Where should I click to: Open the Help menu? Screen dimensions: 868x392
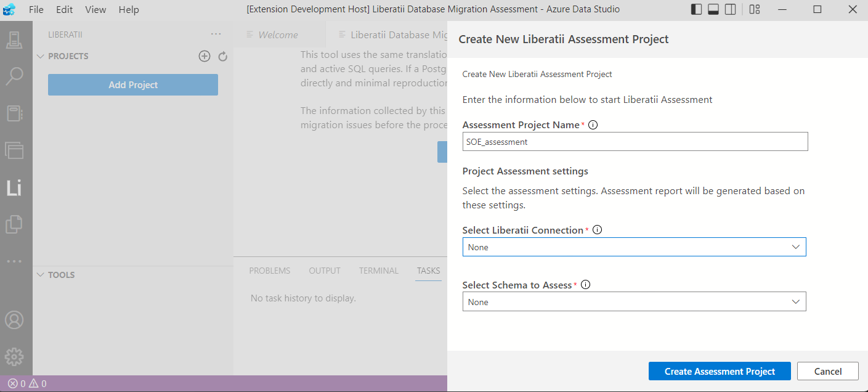click(129, 9)
